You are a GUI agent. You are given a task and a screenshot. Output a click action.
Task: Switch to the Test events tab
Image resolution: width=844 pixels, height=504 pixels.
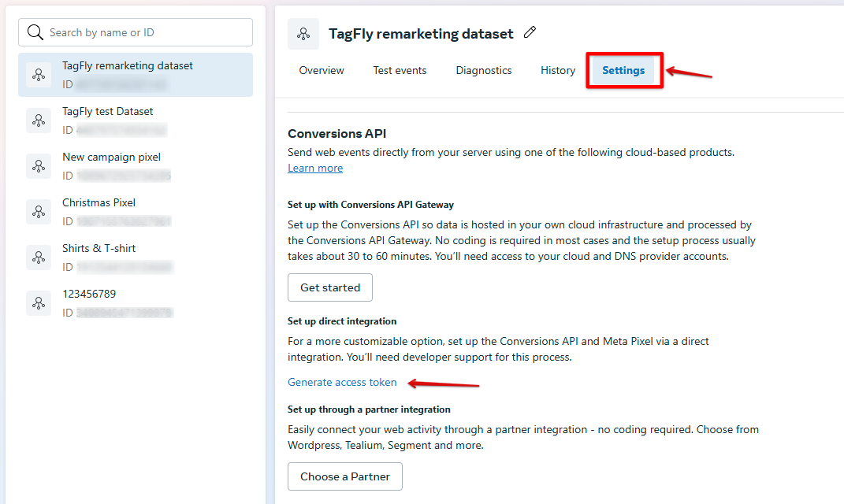[x=400, y=71]
